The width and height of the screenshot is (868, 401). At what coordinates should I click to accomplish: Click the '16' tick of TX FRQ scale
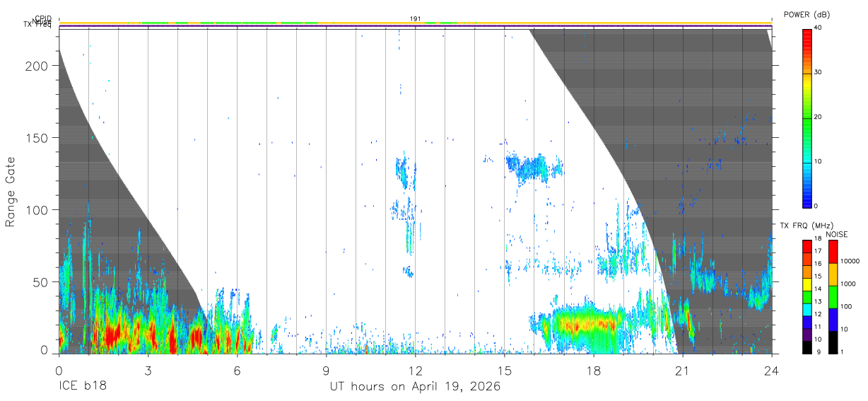(819, 263)
